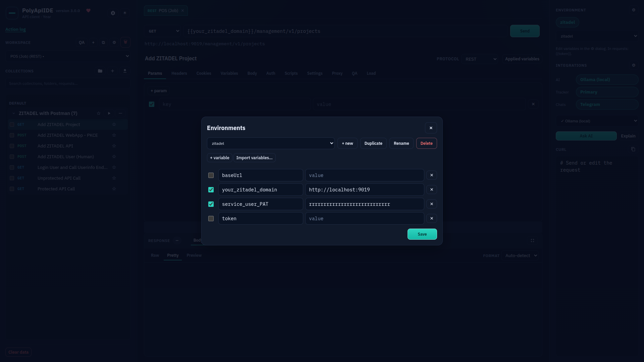Duplicate the current environment
Viewport: 644px width, 362px height.
[x=373, y=143]
